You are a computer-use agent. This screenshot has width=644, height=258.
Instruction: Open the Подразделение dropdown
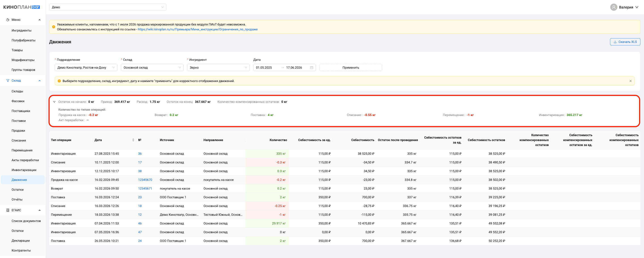(x=86, y=68)
